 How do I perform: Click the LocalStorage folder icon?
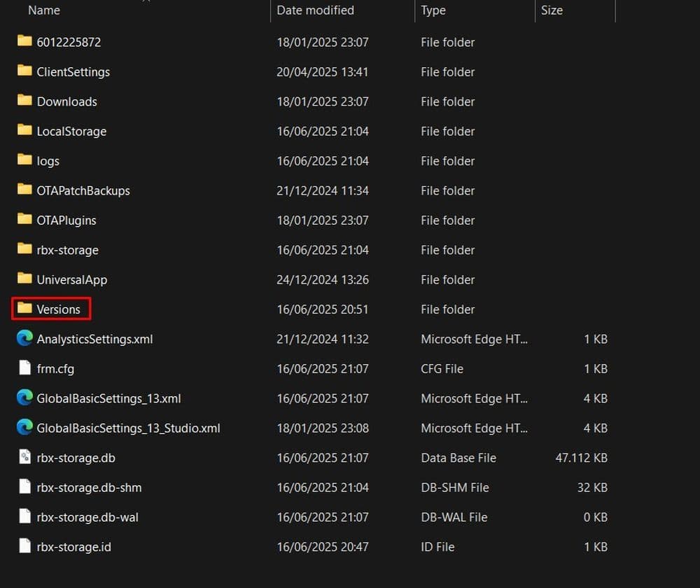click(x=24, y=131)
